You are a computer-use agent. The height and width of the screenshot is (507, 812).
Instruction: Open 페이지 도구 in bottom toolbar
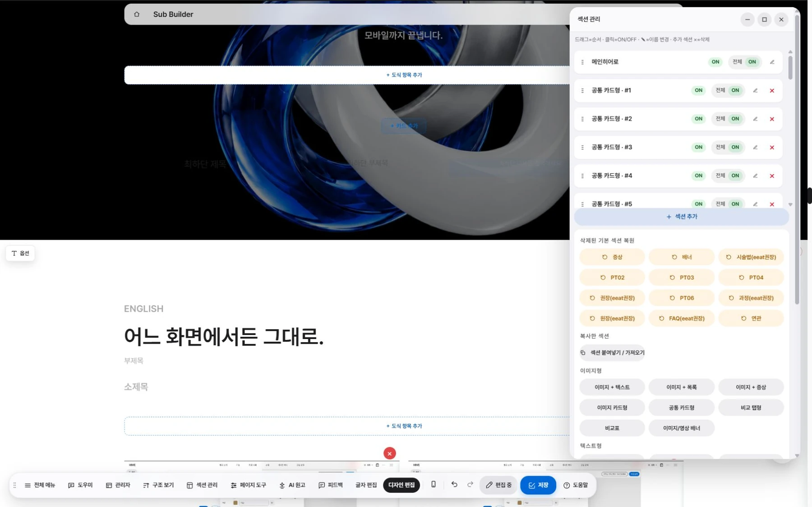[248, 485]
